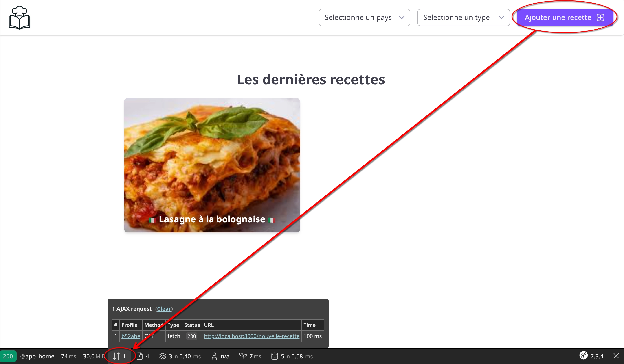Open the Doctrine database queries icon
The image size is (624, 364).
(274, 356)
